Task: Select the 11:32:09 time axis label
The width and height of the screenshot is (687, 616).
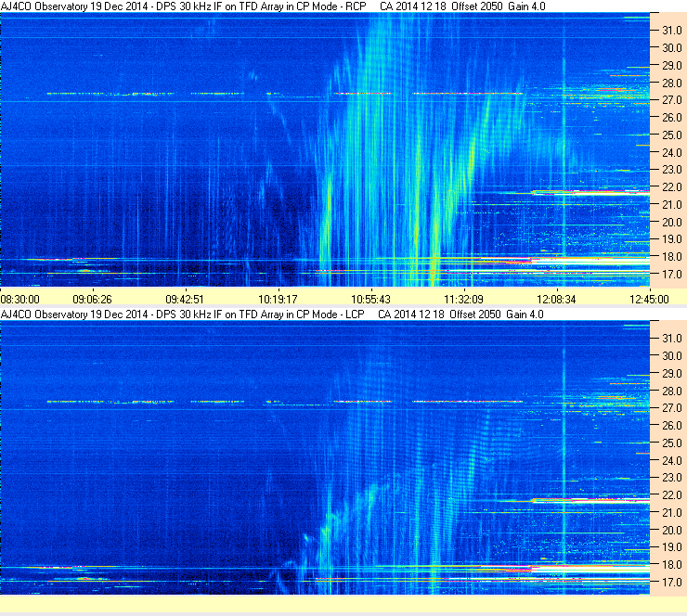Action: (463, 300)
